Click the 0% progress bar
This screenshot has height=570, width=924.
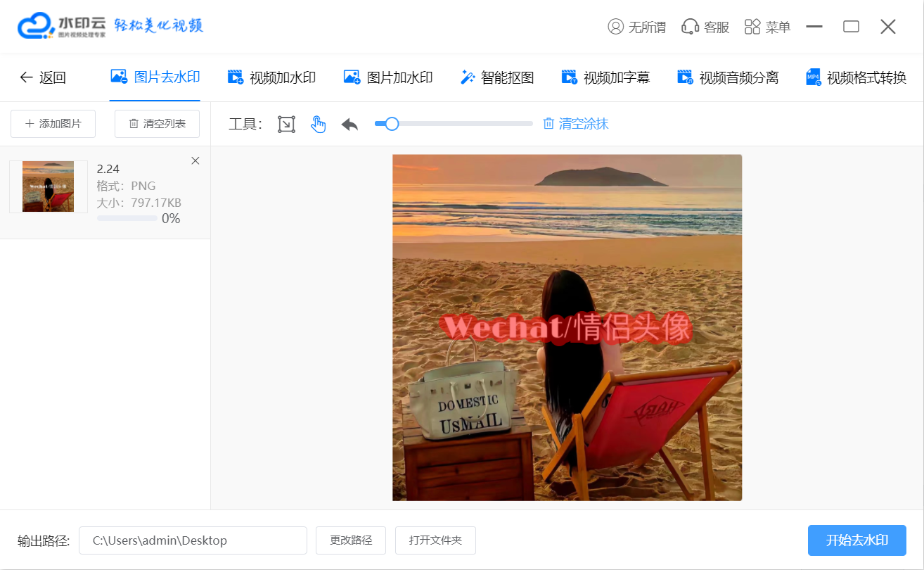[127, 219]
